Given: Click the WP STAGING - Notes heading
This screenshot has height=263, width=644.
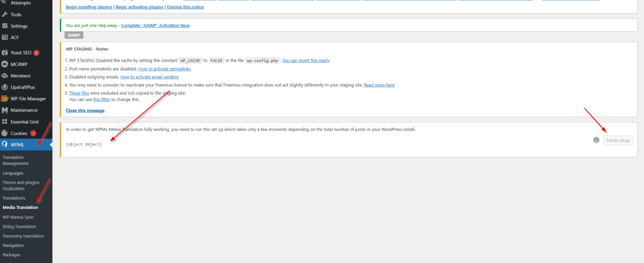Looking at the screenshot, I should tap(87, 49).
